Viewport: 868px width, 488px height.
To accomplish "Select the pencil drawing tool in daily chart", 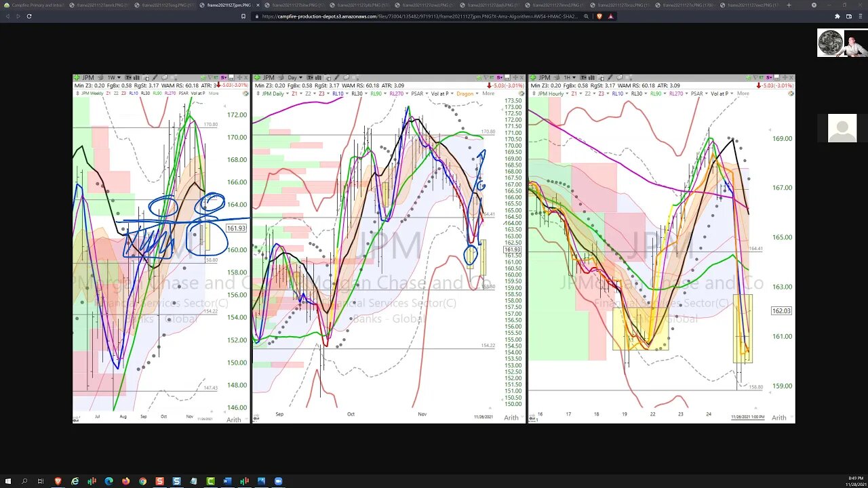I will [336, 78].
